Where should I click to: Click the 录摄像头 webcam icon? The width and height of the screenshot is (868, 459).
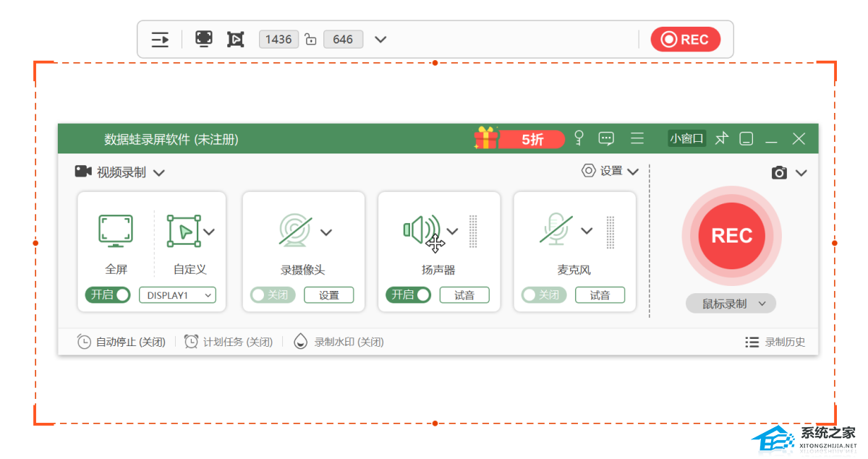pos(296,231)
